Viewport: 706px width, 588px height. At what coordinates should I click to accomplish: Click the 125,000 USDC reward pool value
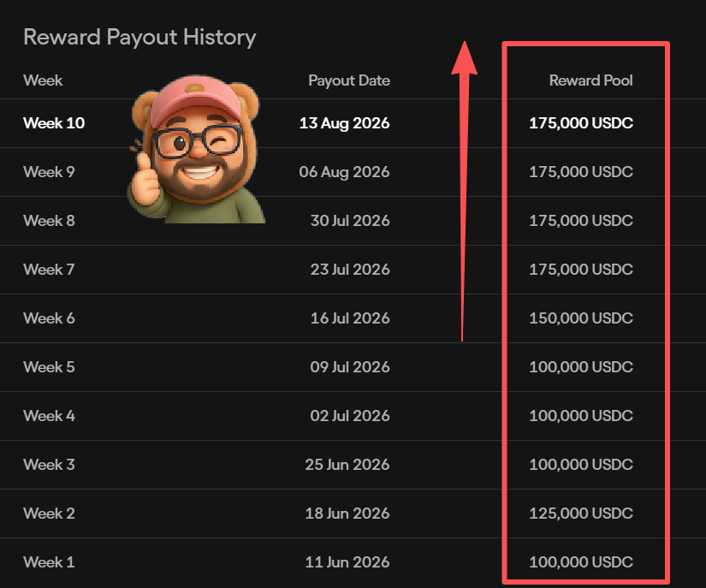[x=581, y=514]
